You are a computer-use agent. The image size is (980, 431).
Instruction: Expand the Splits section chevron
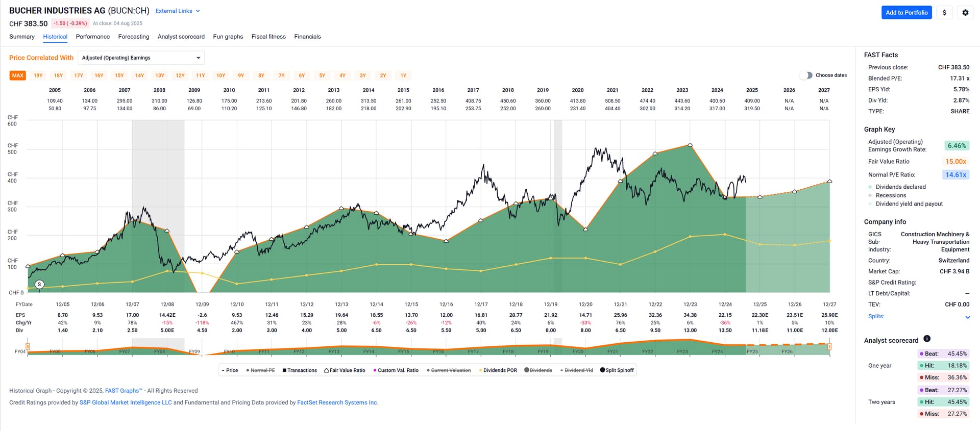(968, 317)
